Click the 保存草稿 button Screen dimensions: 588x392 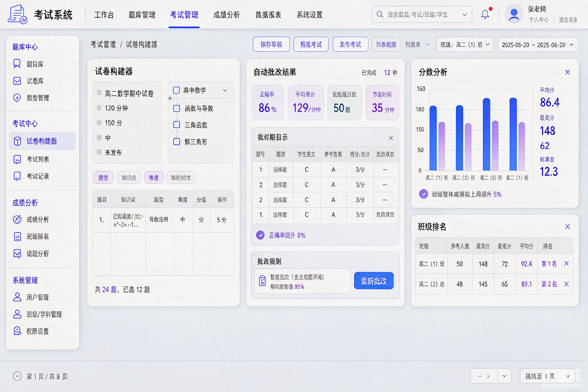pyautogui.click(x=271, y=44)
